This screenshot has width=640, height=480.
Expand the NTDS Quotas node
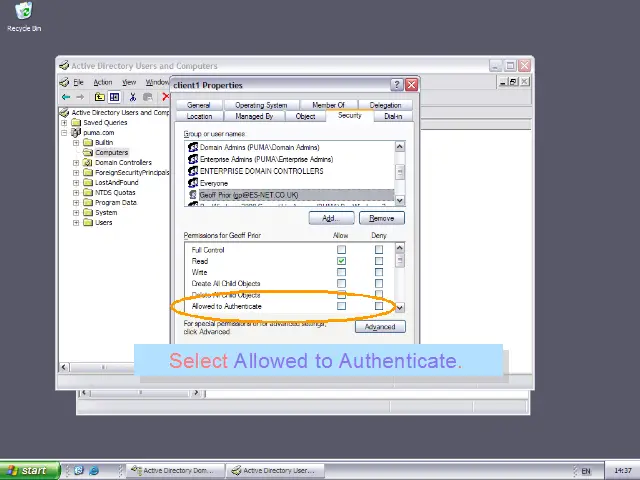76,193
